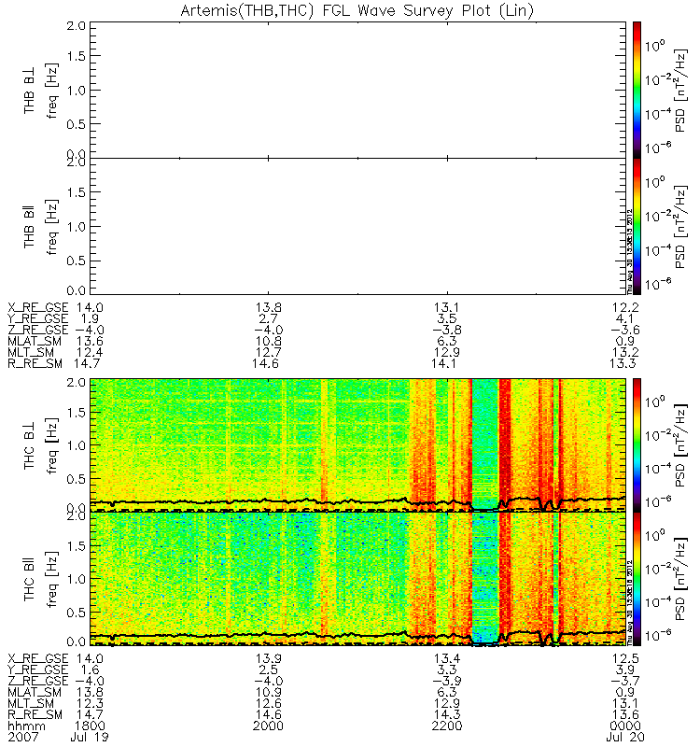Click lower table Z_RE_GSE value '-3.7'
Screen dimensions: 700x747
click(625, 681)
